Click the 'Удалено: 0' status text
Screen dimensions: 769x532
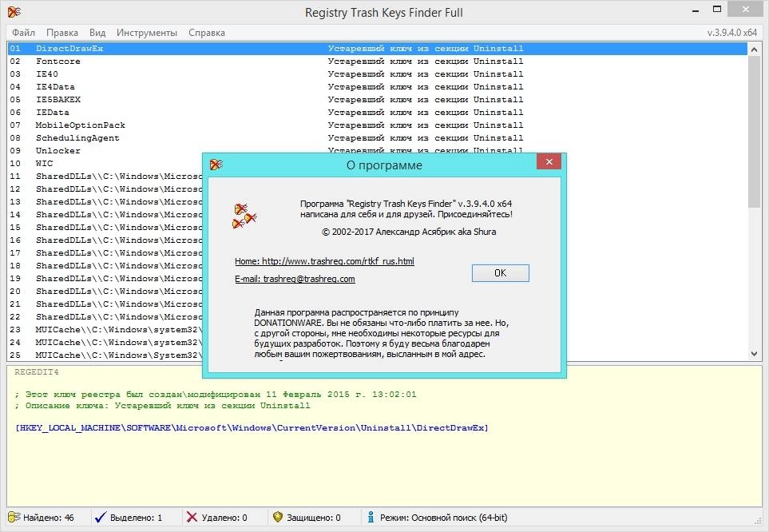tap(224, 518)
